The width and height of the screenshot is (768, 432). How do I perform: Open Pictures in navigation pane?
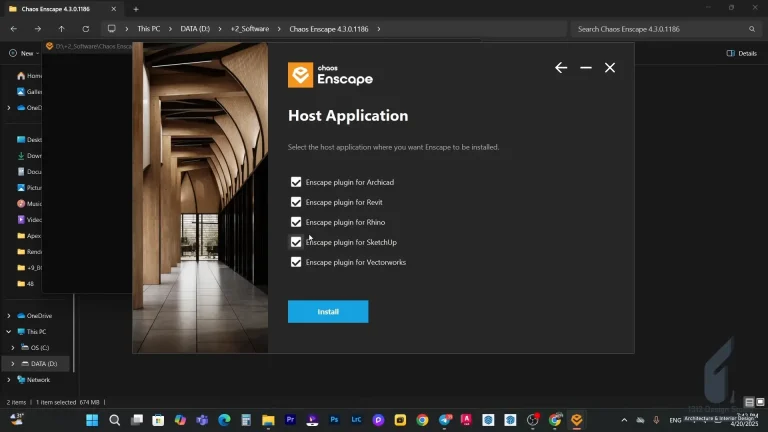(29, 188)
